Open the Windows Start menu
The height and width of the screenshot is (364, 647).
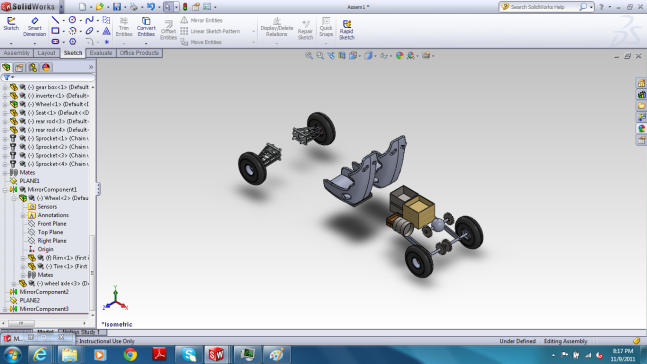tap(12, 355)
